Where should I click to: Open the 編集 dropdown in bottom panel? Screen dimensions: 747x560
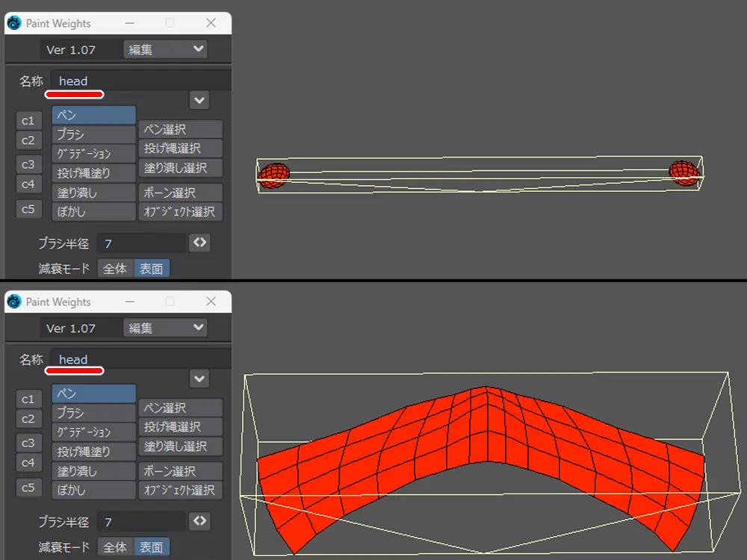[x=165, y=328]
